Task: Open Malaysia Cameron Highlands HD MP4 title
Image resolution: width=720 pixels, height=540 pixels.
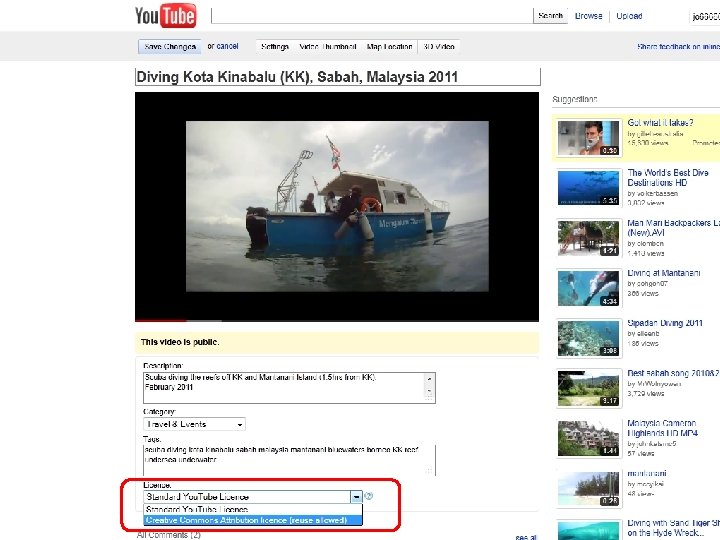Action: 662,428
